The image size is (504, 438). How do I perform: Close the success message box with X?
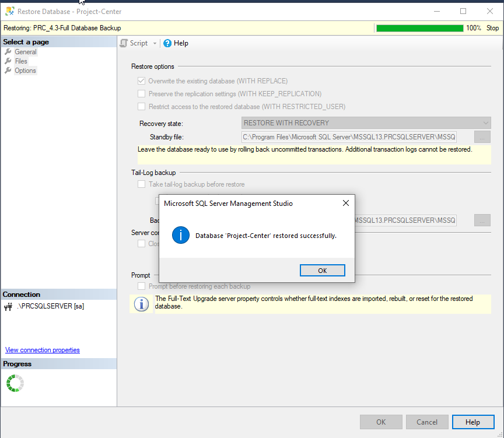coord(345,203)
